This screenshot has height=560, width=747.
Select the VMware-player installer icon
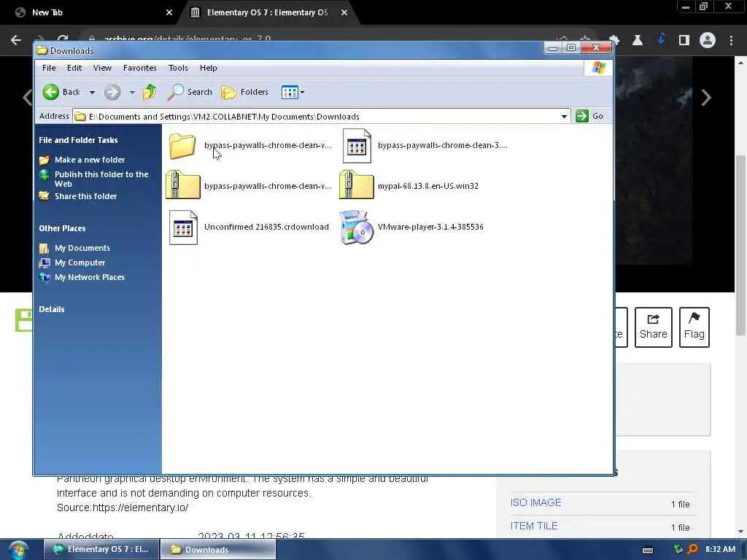[356, 227]
